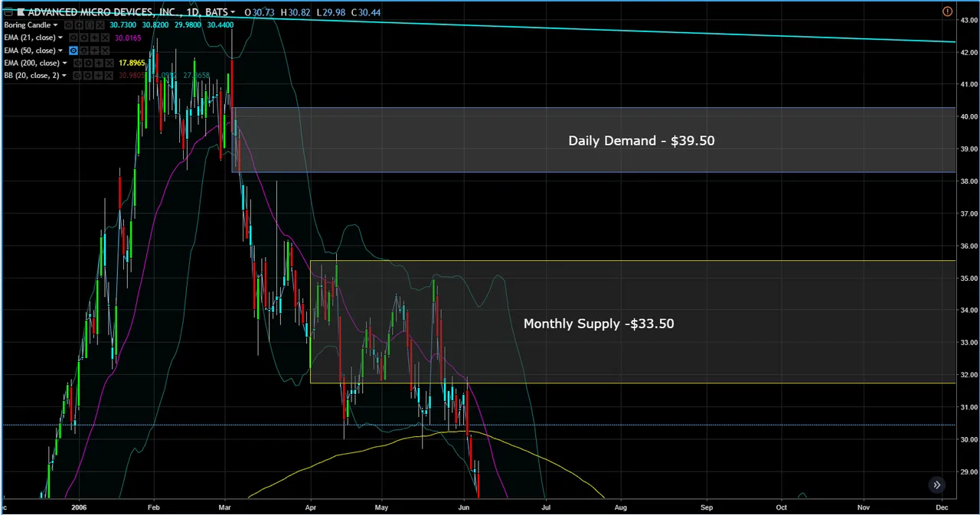Remove EMA (200, close) with its X icon
Screen dimensions: 980x515
(x=109, y=63)
